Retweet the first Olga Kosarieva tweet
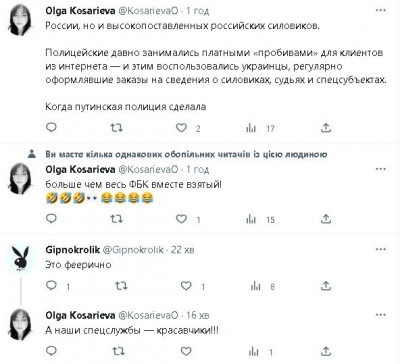The image size is (400, 364). point(116,128)
